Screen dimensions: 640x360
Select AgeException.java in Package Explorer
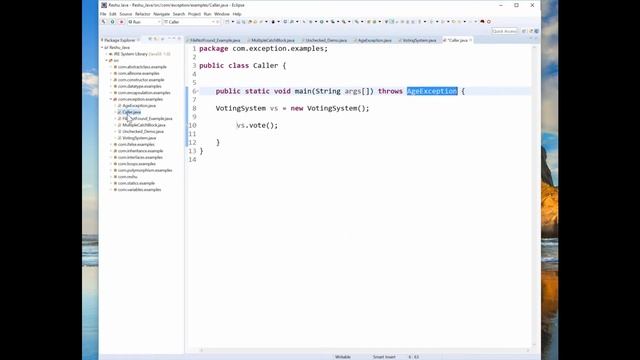139,106
